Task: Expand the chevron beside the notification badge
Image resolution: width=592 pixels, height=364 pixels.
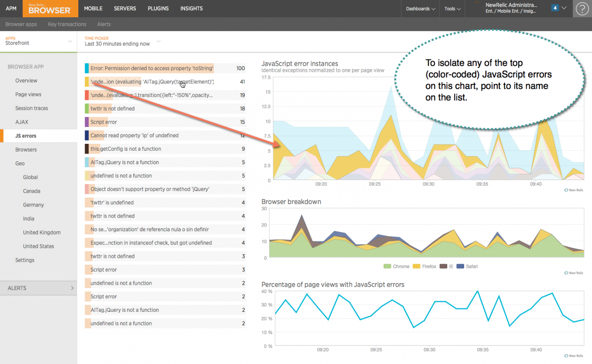Action: click(564, 8)
